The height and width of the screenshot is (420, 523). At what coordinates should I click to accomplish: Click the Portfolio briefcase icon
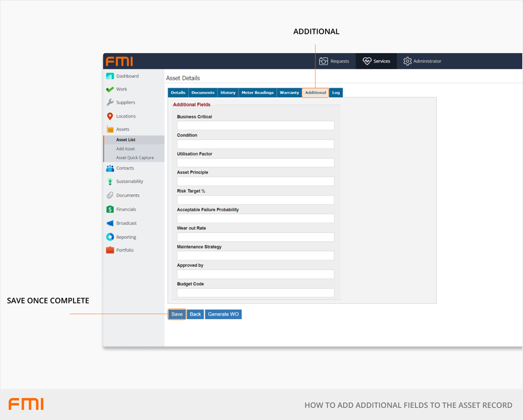[x=110, y=250]
